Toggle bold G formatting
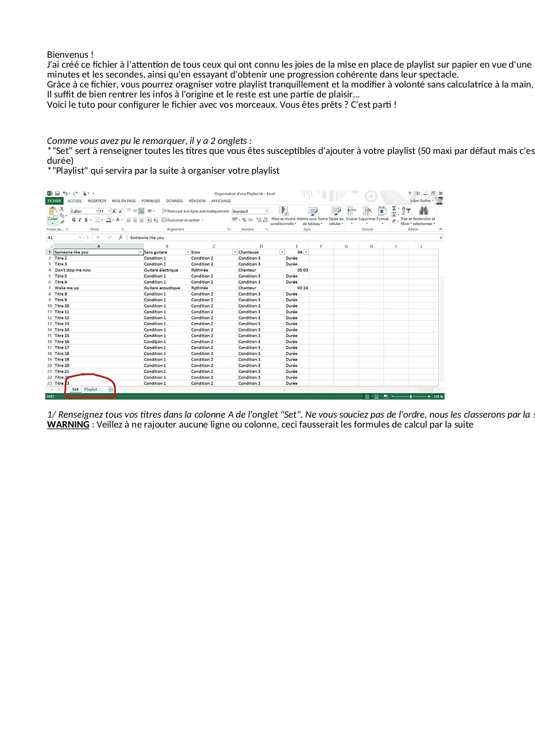The image size is (535, 756). click(74, 220)
